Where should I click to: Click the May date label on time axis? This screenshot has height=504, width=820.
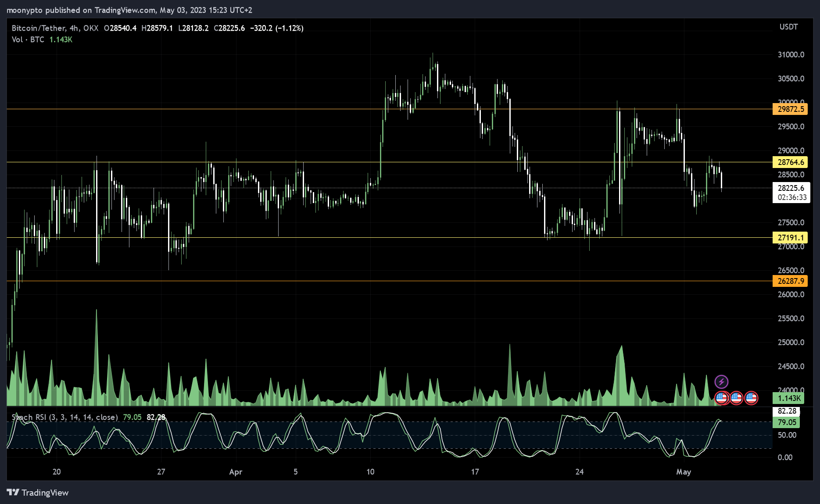(x=684, y=472)
